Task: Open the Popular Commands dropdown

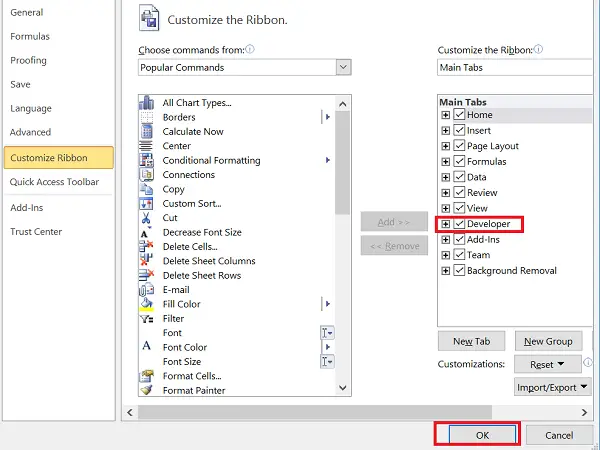Action: click(343, 67)
